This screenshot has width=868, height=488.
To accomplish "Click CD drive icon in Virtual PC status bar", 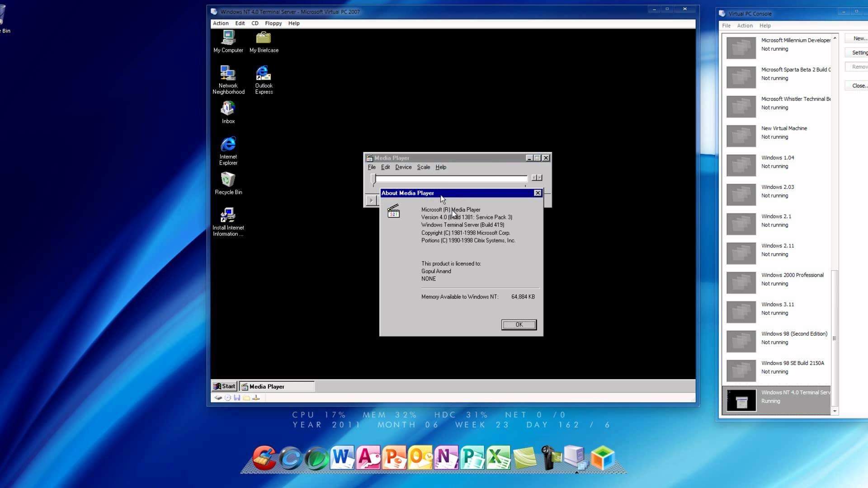I will (x=228, y=398).
